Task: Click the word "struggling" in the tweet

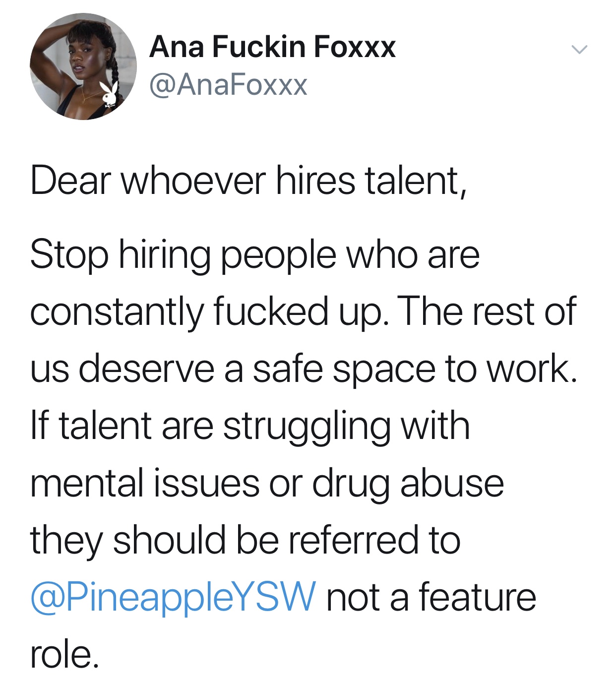Action: (307, 426)
